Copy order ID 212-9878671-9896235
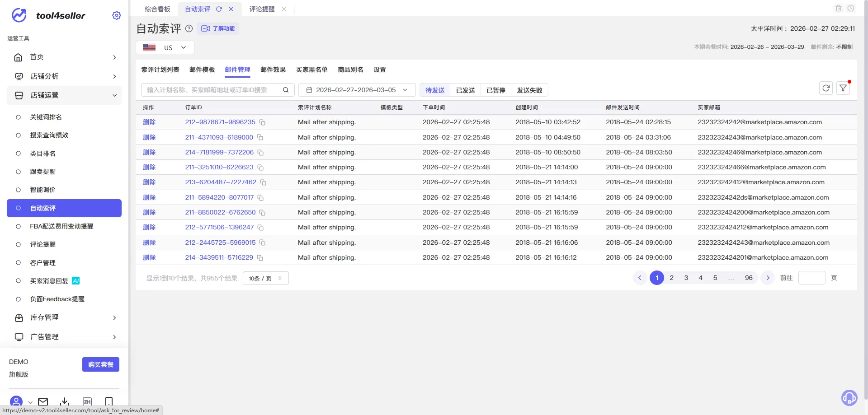Screen dimensions: 868x415 pos(262,122)
